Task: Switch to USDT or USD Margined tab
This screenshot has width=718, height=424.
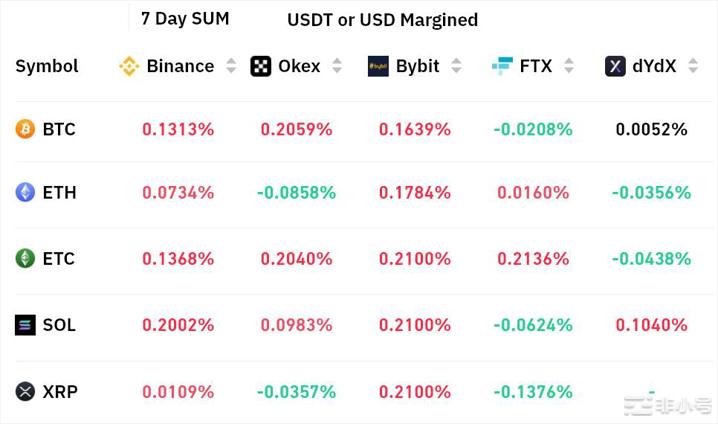Action: 382,19
